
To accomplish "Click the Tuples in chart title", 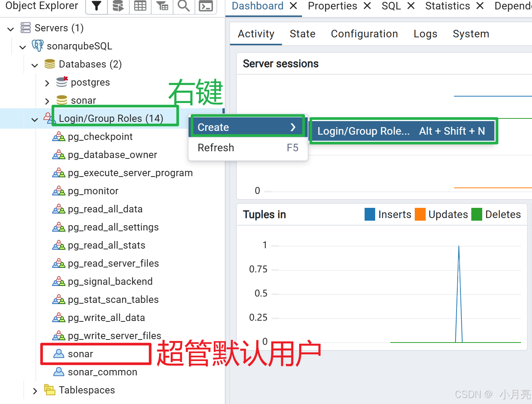I will point(264,215).
